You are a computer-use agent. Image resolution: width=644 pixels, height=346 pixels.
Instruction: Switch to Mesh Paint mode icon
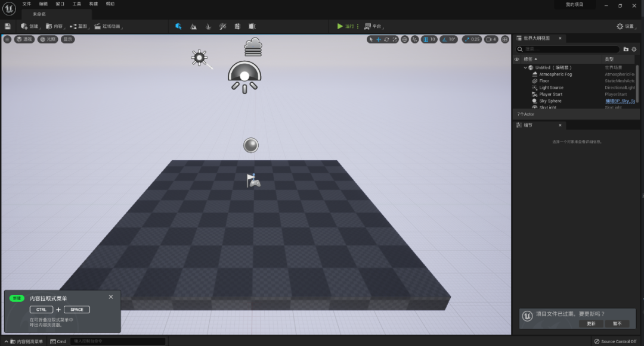(x=222, y=26)
